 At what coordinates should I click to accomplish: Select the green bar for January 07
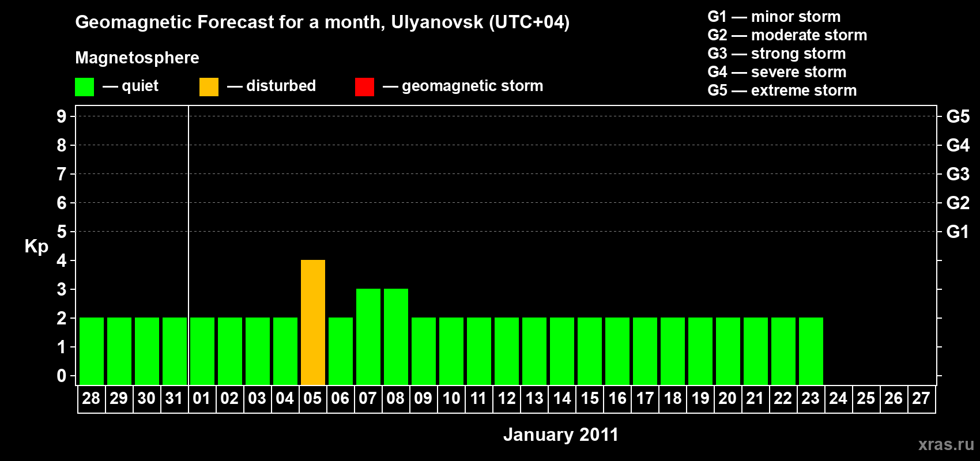click(x=368, y=337)
